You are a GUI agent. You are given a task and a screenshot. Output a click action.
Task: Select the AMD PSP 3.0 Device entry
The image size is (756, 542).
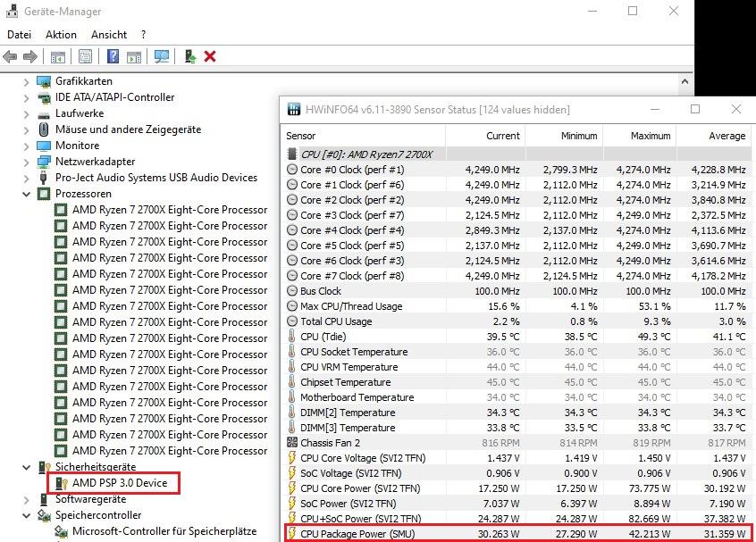coord(120,483)
